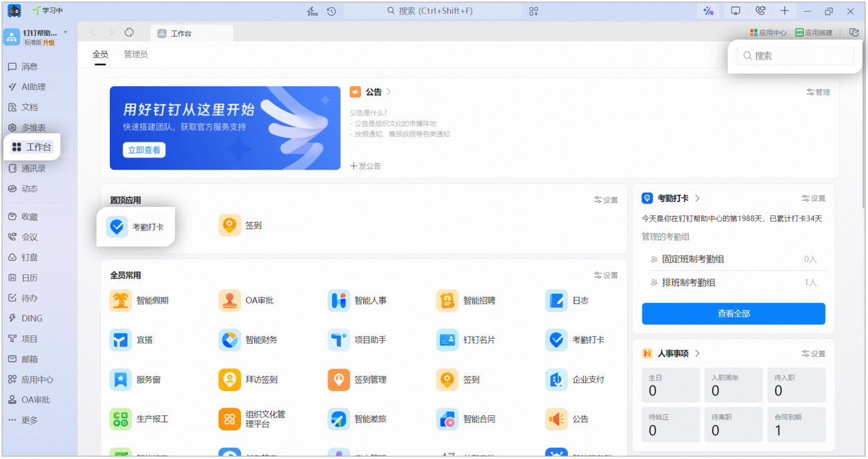Open 多维表 in the sidebar

tap(26, 128)
